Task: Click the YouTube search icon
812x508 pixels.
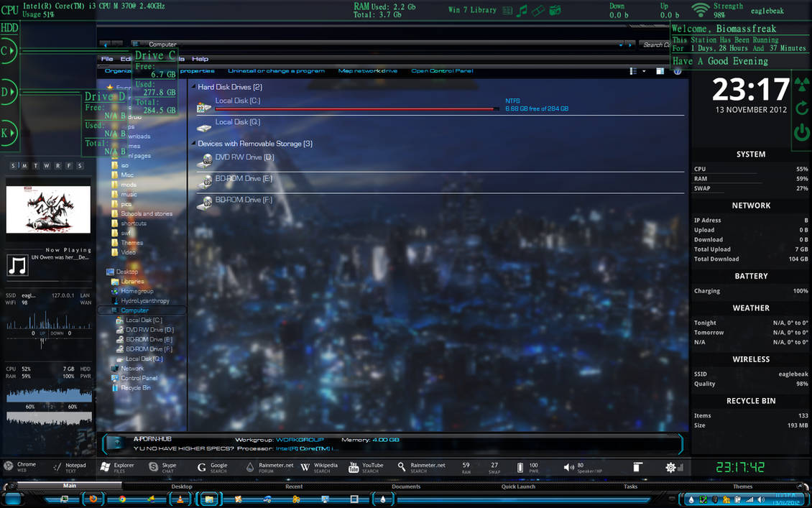Action: (352, 466)
